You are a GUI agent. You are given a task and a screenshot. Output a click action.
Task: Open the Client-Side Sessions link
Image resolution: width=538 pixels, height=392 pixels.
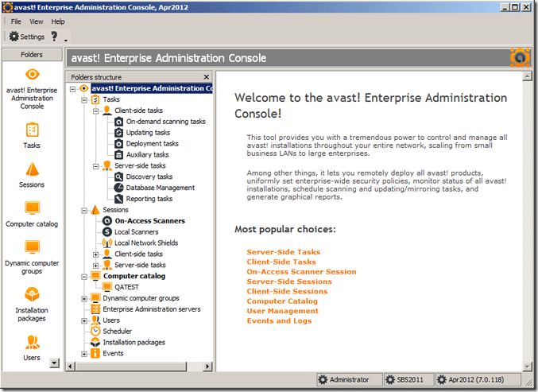tap(287, 292)
